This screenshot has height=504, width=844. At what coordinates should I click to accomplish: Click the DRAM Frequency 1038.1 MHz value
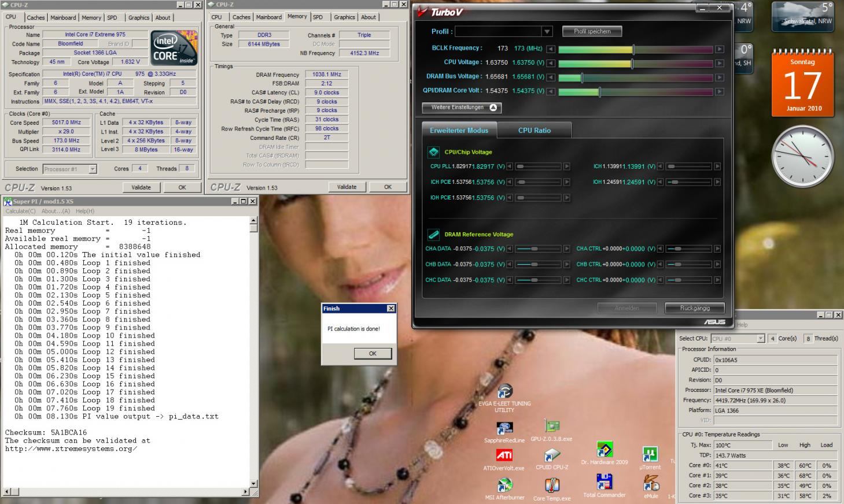tap(327, 75)
